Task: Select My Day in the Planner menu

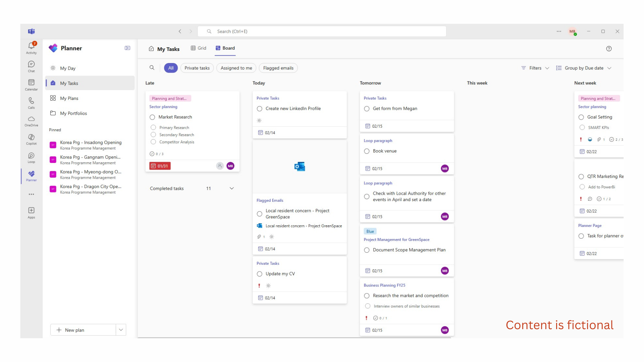Action: tap(68, 68)
